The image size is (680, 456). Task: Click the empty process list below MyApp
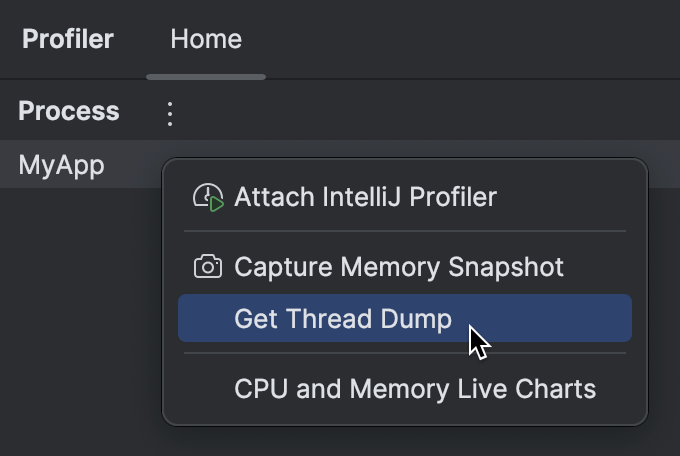click(x=81, y=321)
